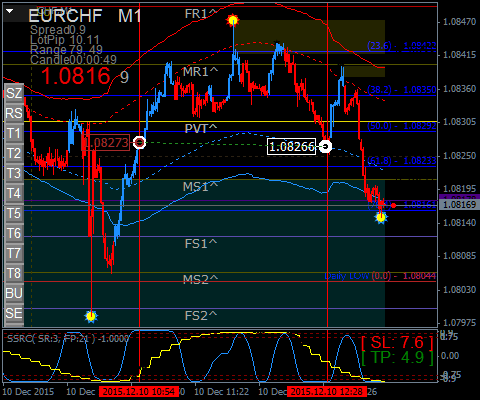Open the chart dropdown arrow at top-left
The image size is (480, 400).
click(9, 11)
